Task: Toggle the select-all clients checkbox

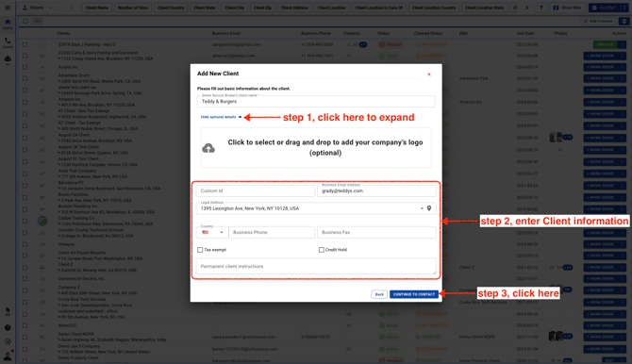Action: (25, 21)
